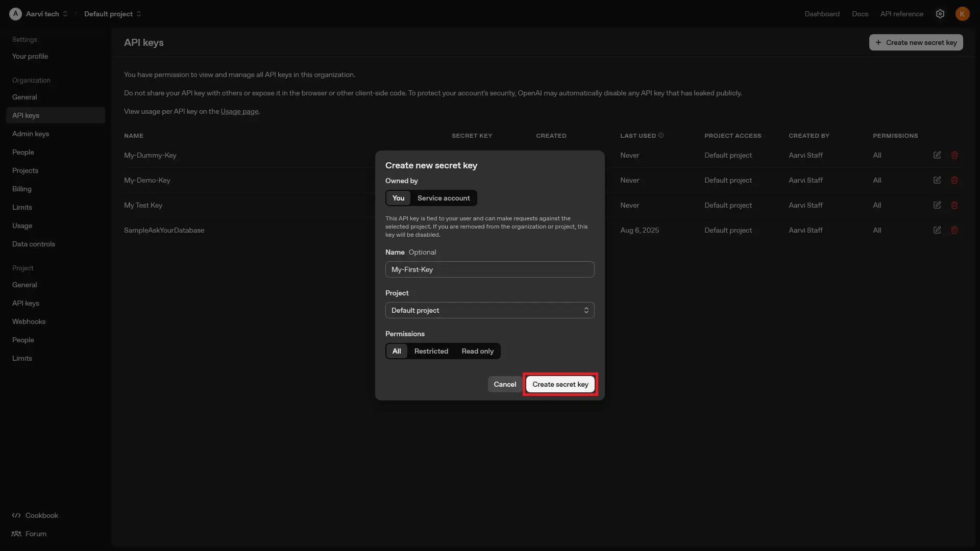
Task: Edit the My-Demo-Key entry
Action: [937, 180]
